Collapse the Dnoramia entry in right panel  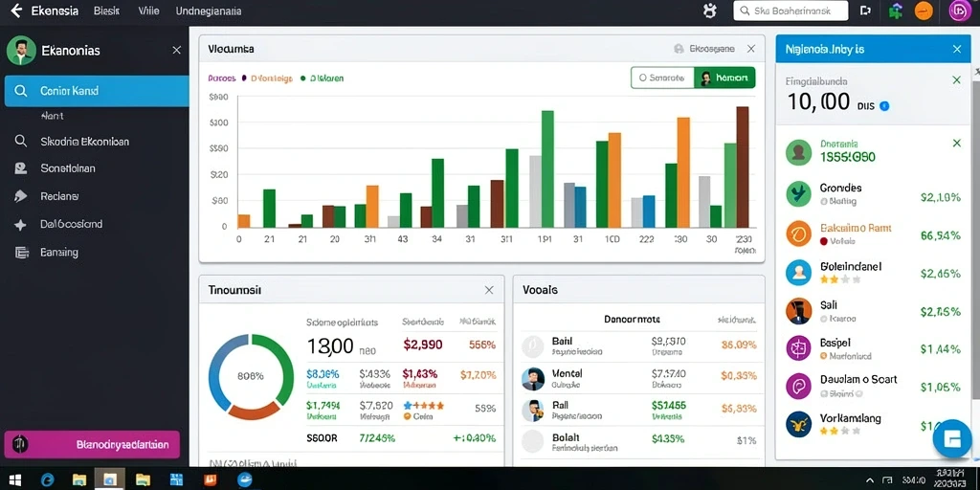coord(956,144)
